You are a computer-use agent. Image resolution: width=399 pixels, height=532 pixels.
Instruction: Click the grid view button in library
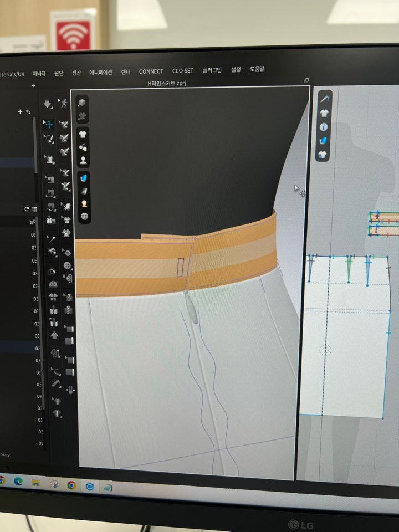(x=34, y=209)
